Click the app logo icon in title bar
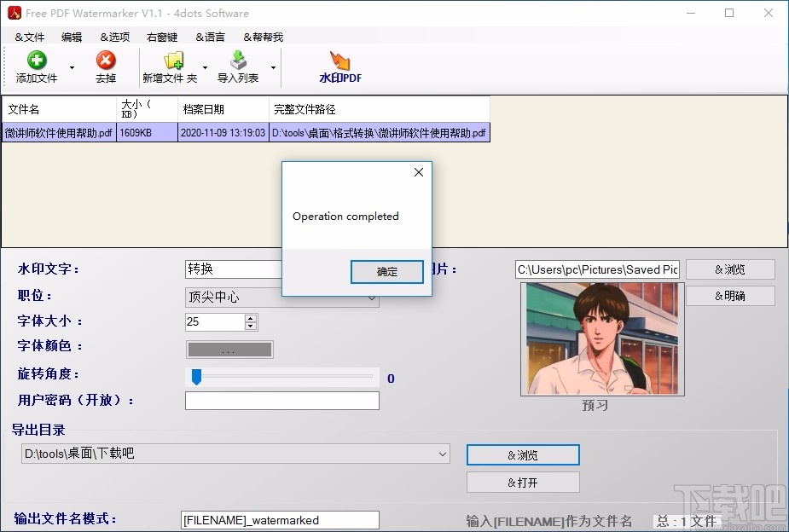 (x=15, y=13)
